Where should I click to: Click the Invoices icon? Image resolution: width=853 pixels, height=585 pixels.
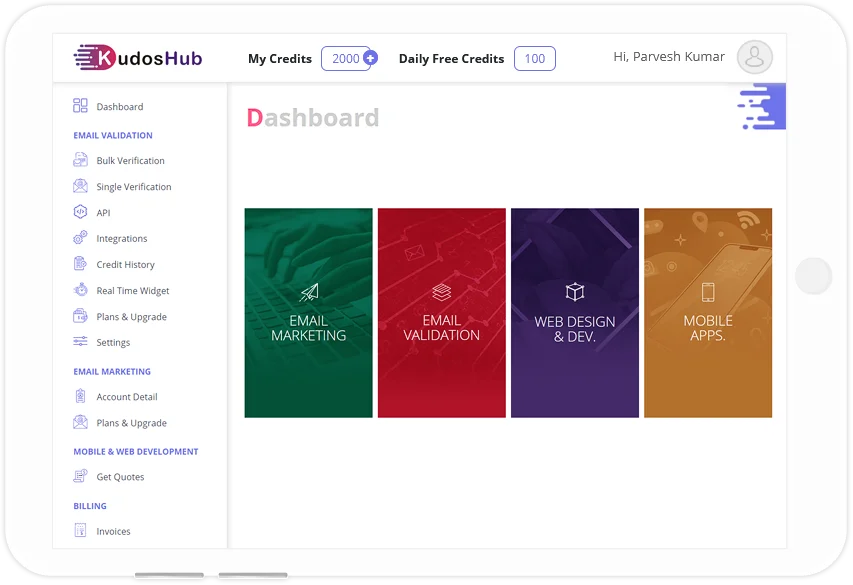click(81, 530)
